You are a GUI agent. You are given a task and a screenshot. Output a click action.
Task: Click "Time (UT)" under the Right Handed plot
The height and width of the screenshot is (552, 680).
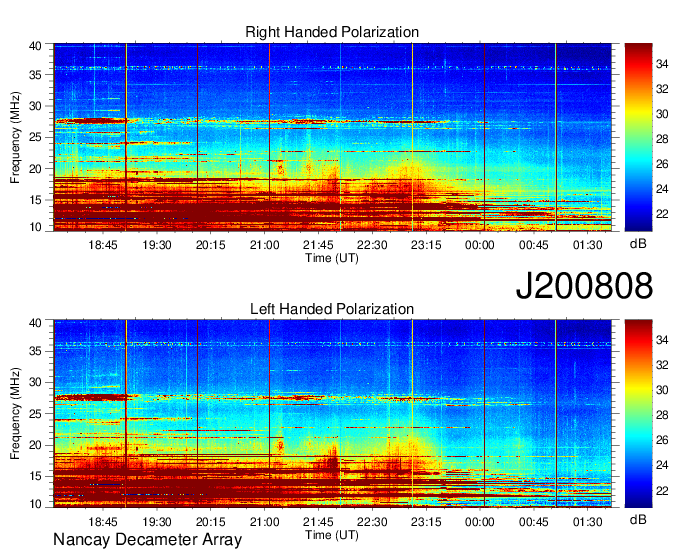pos(332,258)
